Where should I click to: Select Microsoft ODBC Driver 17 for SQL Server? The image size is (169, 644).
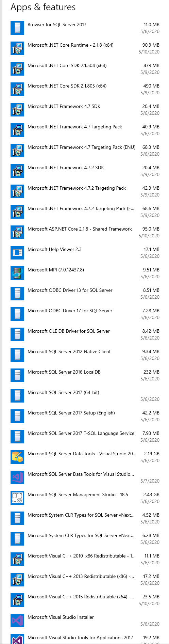85,314
